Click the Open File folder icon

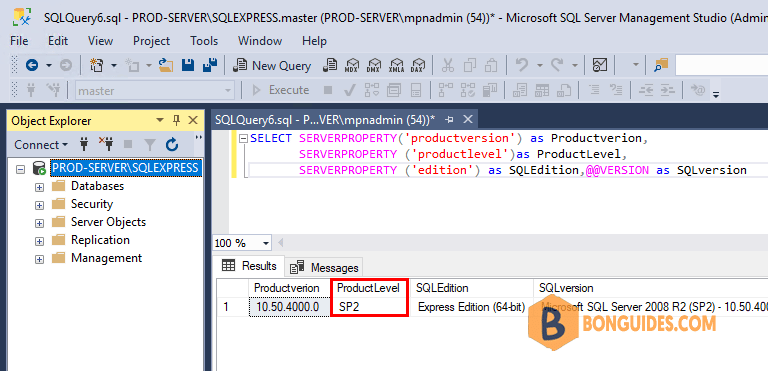pyautogui.click(x=167, y=66)
